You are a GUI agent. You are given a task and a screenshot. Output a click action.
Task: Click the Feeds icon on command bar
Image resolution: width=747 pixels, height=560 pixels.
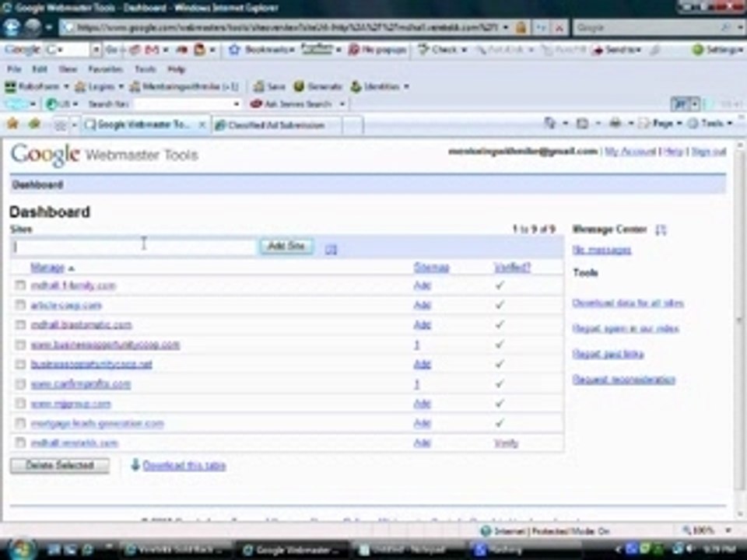582,124
